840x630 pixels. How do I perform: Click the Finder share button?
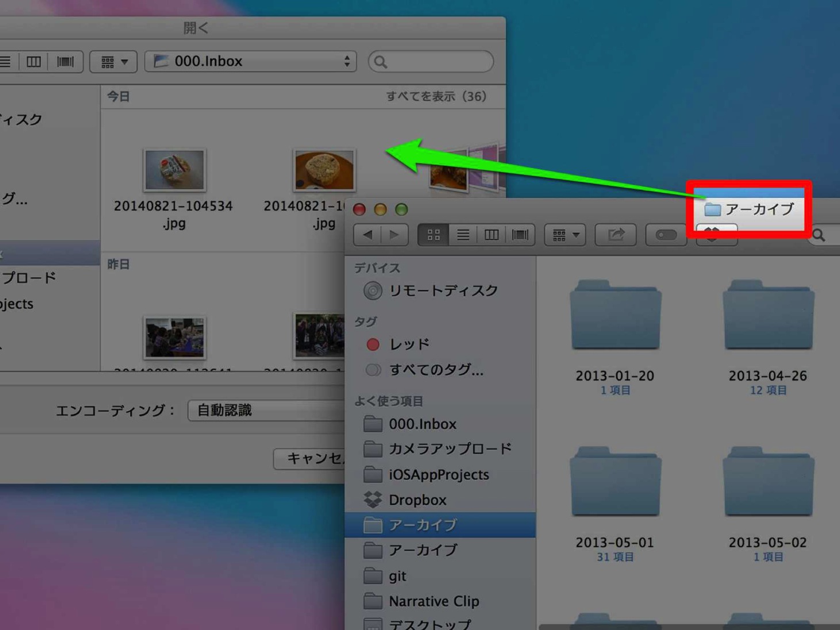click(616, 235)
